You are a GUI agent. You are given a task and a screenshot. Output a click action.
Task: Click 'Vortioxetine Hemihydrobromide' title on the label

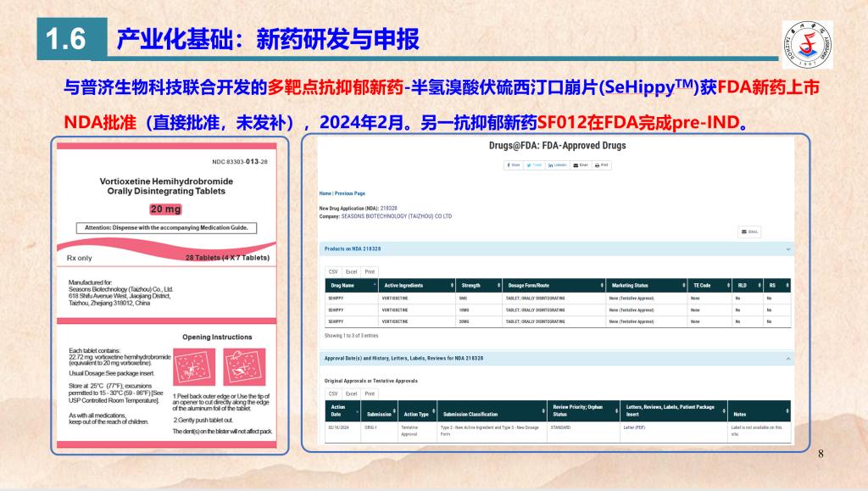tap(167, 181)
